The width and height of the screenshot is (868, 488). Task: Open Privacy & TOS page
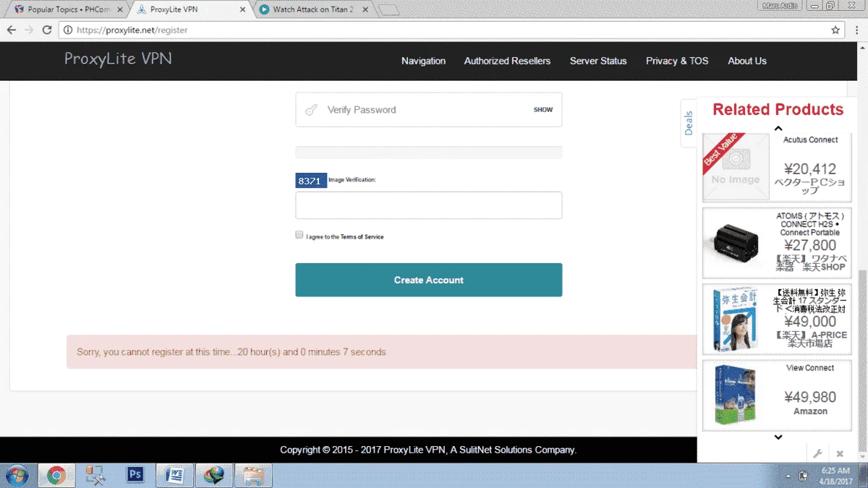tap(677, 61)
